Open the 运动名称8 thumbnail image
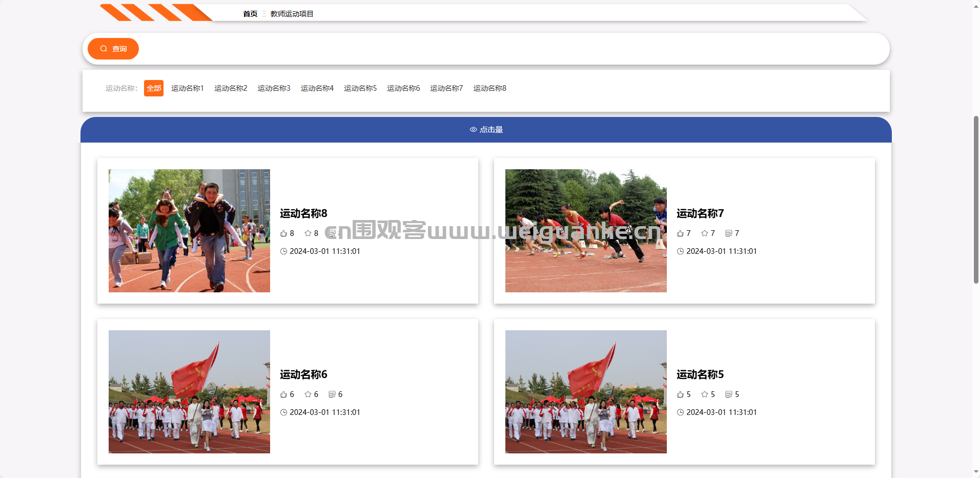 coord(189,231)
